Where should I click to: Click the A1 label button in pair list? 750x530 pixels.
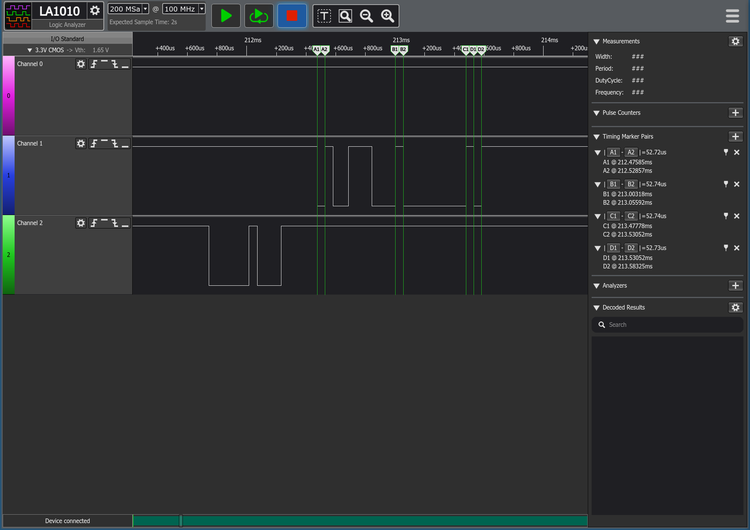pyautogui.click(x=613, y=153)
